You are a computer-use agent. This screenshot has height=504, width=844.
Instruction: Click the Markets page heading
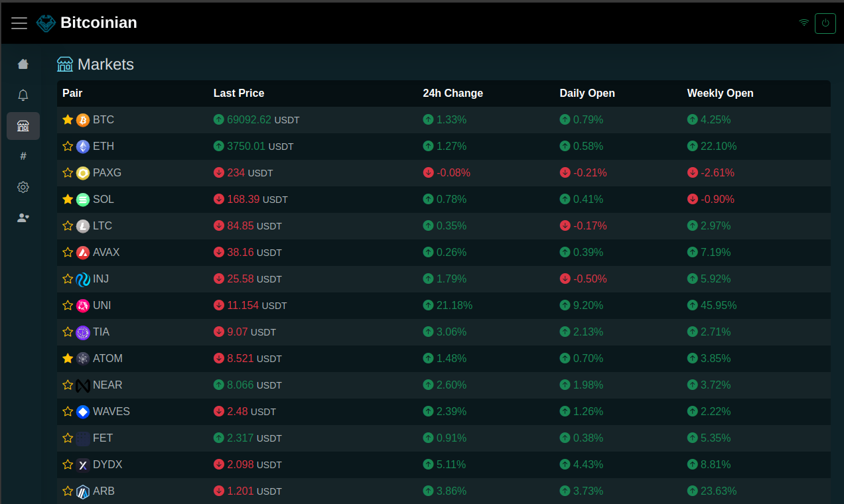105,64
